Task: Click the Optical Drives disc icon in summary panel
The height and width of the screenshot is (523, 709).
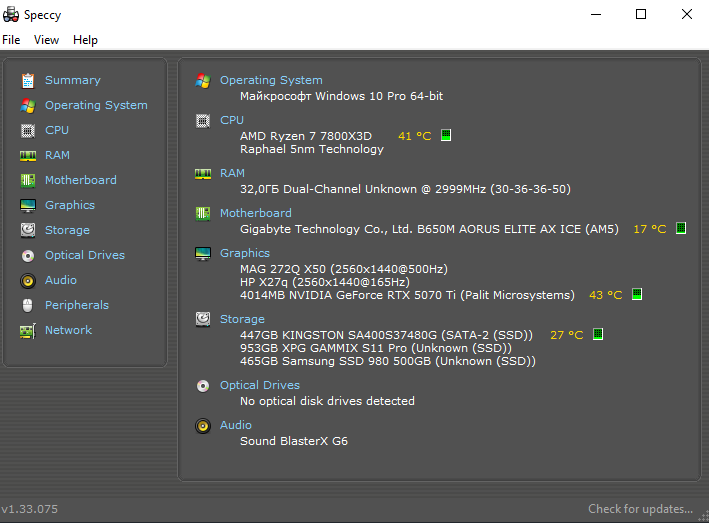Action: [x=203, y=386]
